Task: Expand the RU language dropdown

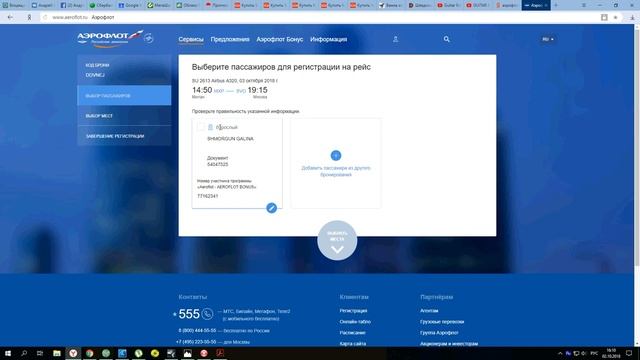Action: pyautogui.click(x=548, y=39)
